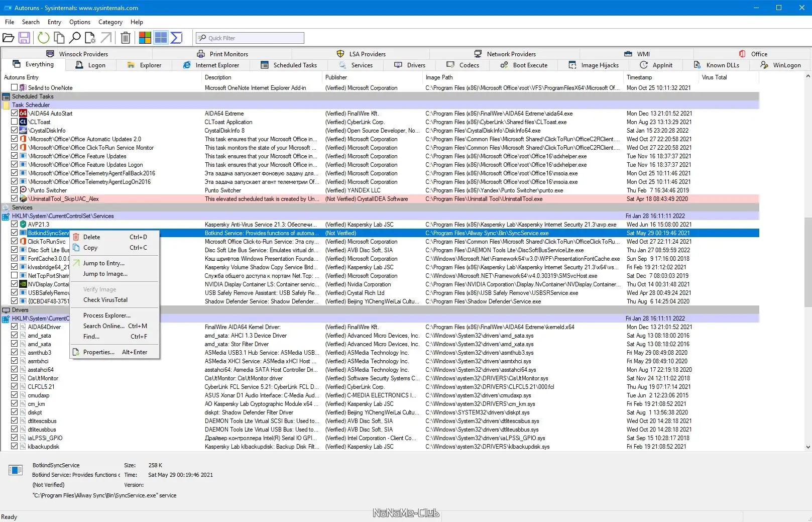The height and width of the screenshot is (522, 812).
Task: Click the page-with-gear toolbar icon
Action: click(90, 38)
